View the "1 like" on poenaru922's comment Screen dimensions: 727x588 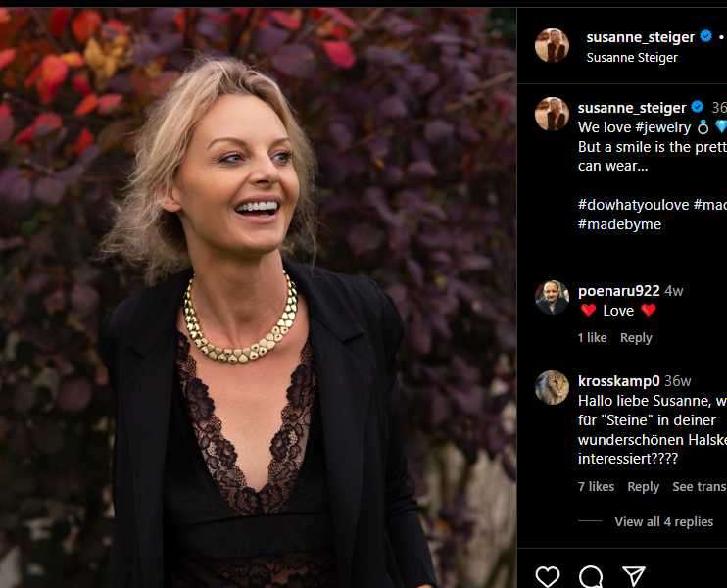[x=592, y=337]
